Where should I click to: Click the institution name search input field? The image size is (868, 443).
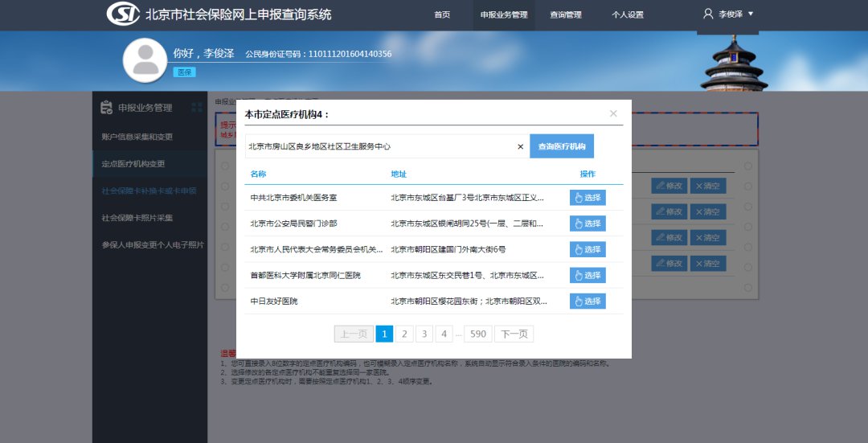tap(378, 146)
